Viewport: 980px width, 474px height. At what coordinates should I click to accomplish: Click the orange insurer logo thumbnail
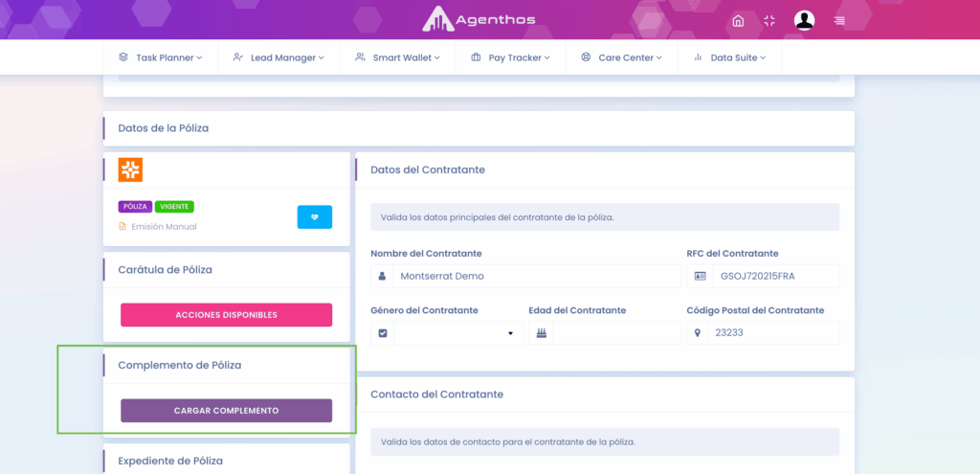[x=130, y=169]
